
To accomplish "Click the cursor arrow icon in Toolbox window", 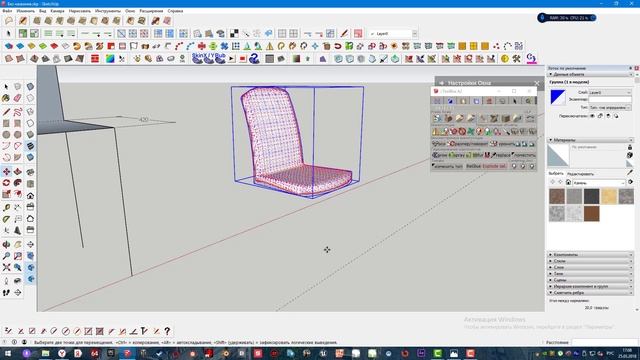I will pos(515,101).
